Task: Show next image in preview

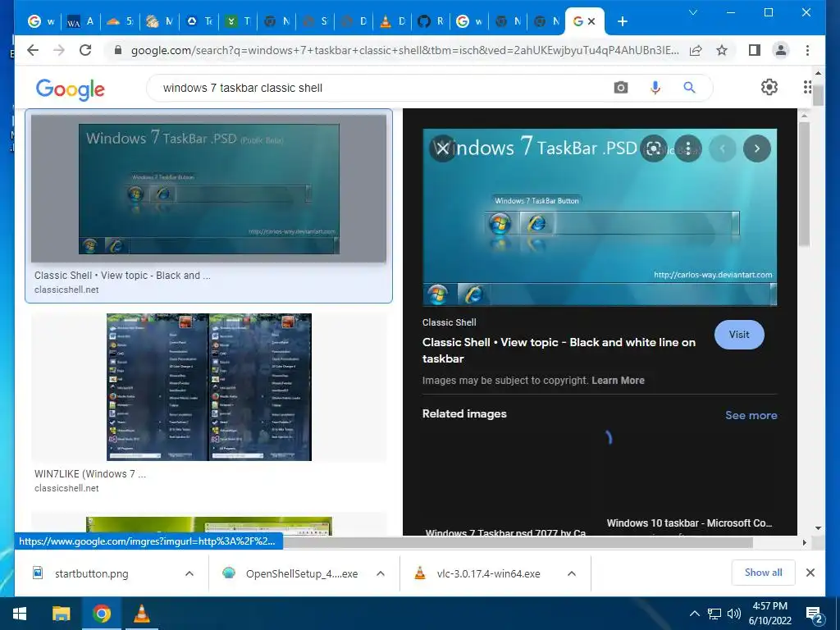Action: pos(757,148)
